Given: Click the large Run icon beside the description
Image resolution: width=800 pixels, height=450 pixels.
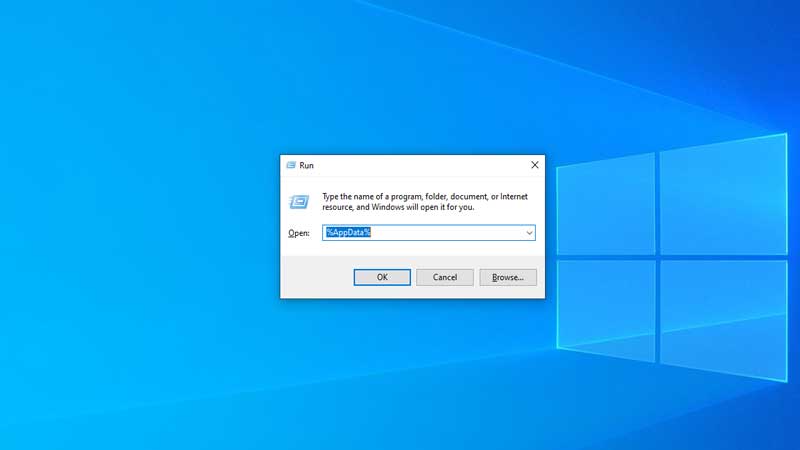Looking at the screenshot, I should tap(299, 202).
